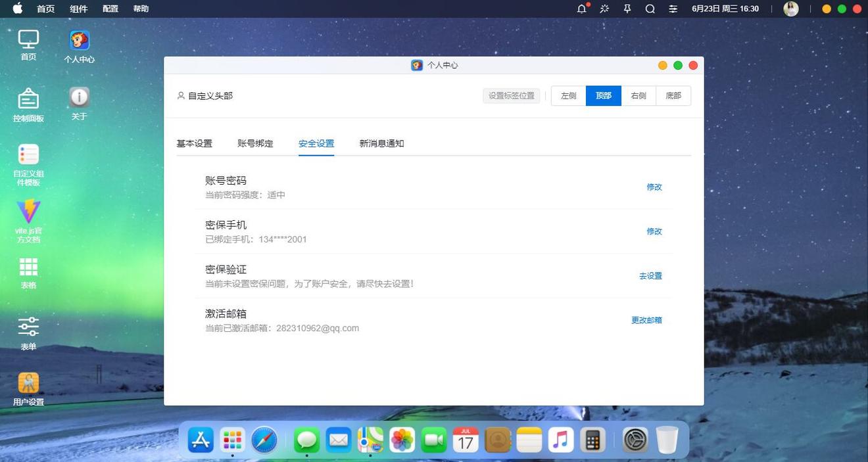The width and height of the screenshot is (868, 462).
Task: Open the 组件 menu in top bar
Action: pyautogui.click(x=78, y=9)
